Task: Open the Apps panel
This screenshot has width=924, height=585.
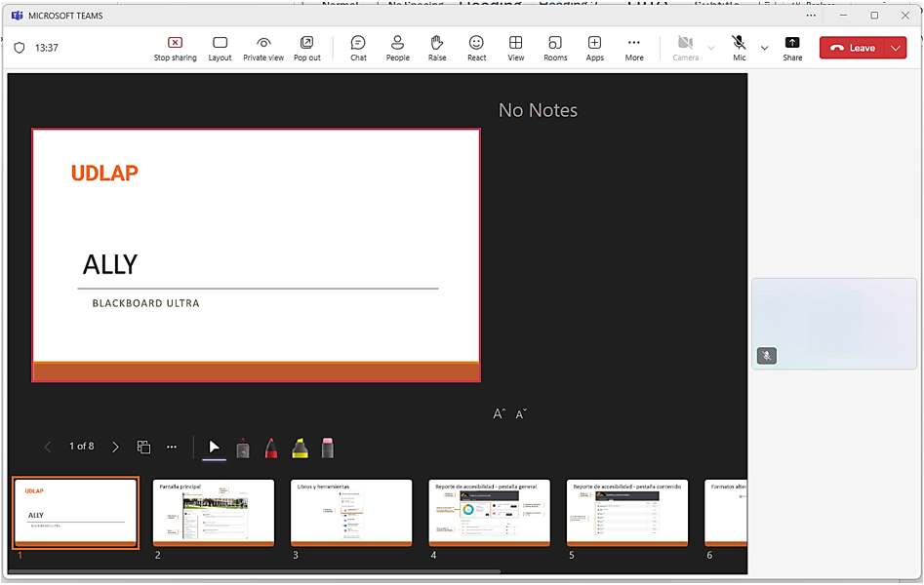Action: [x=594, y=48]
